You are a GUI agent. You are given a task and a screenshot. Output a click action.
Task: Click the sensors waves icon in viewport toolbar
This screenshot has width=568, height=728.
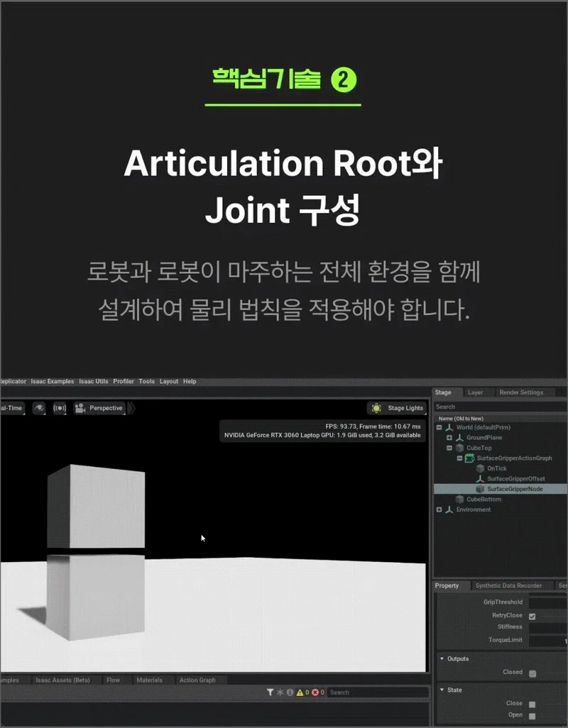(x=60, y=408)
